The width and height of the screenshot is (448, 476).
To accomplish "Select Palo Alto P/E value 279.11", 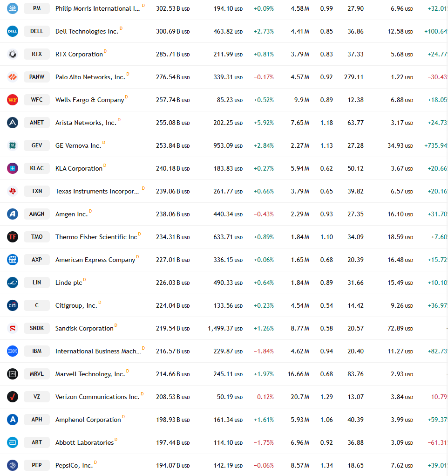I will pyautogui.click(x=353, y=77).
